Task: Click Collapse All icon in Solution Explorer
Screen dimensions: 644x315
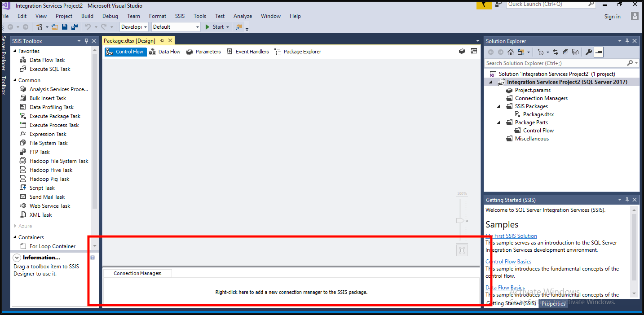Action: [565, 52]
